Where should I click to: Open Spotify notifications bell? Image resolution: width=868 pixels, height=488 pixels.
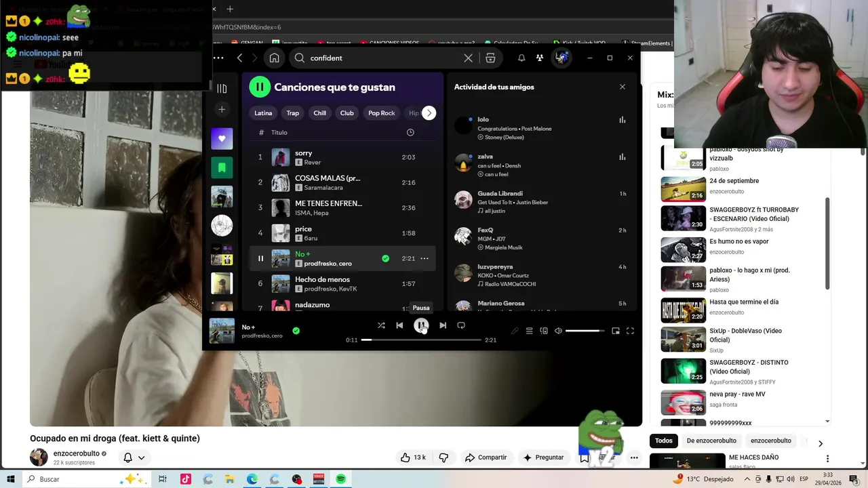tap(521, 58)
